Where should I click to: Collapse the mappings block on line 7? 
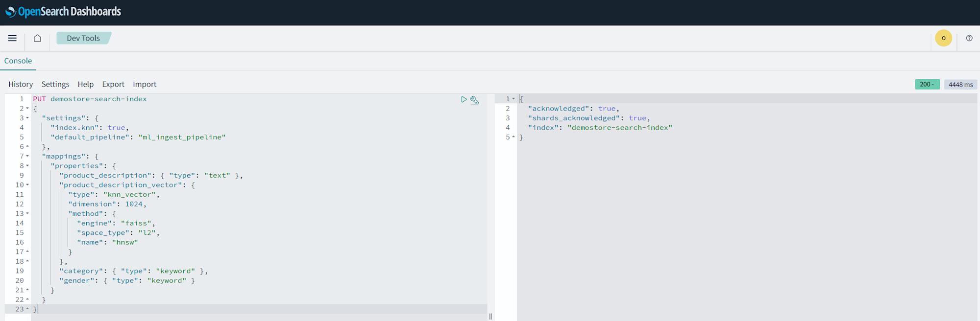(x=27, y=156)
